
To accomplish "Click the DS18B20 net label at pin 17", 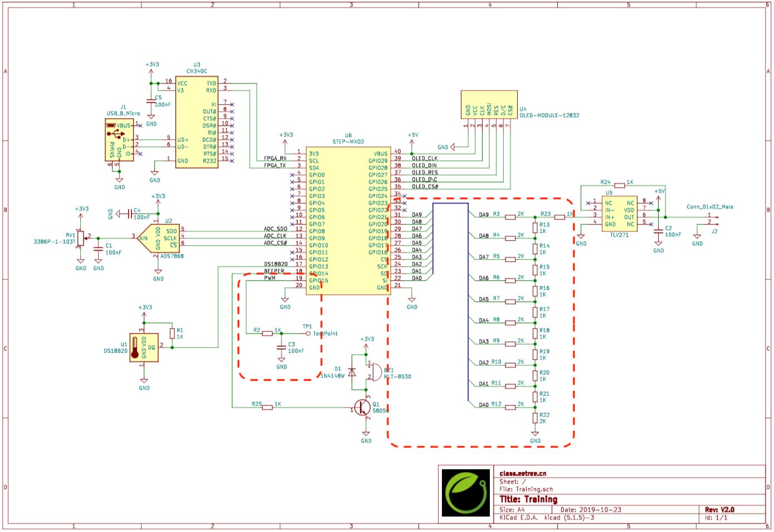I will click(276, 264).
